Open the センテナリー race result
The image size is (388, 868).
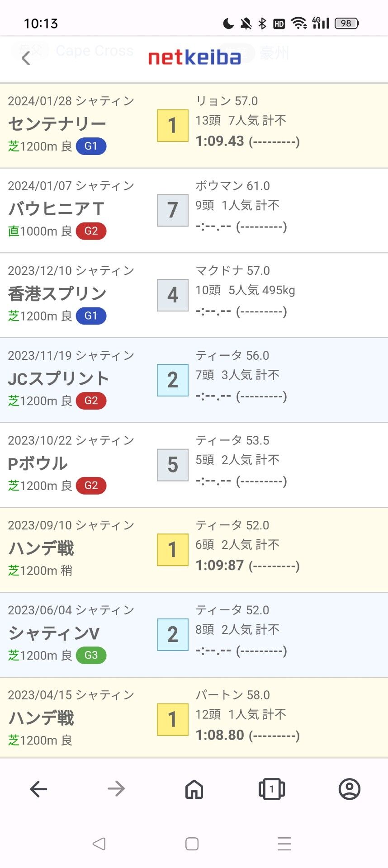57,123
